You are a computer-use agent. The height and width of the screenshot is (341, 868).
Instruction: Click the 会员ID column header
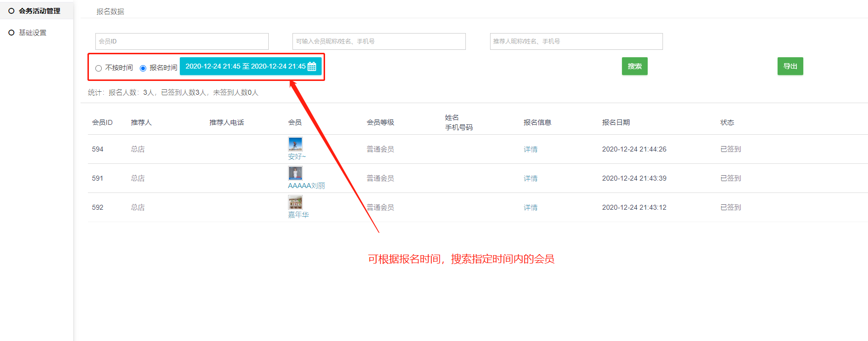[x=102, y=122]
